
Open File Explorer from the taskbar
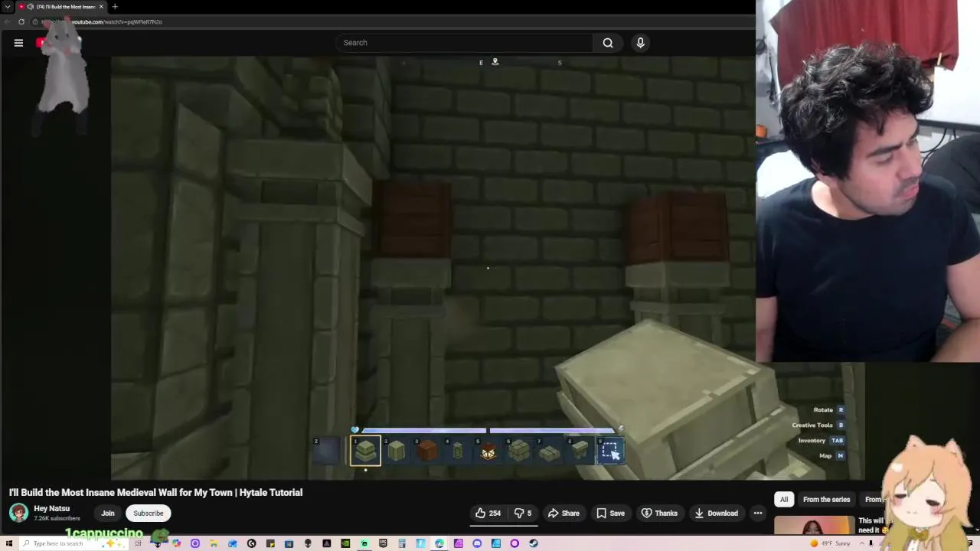pyautogui.click(x=214, y=543)
